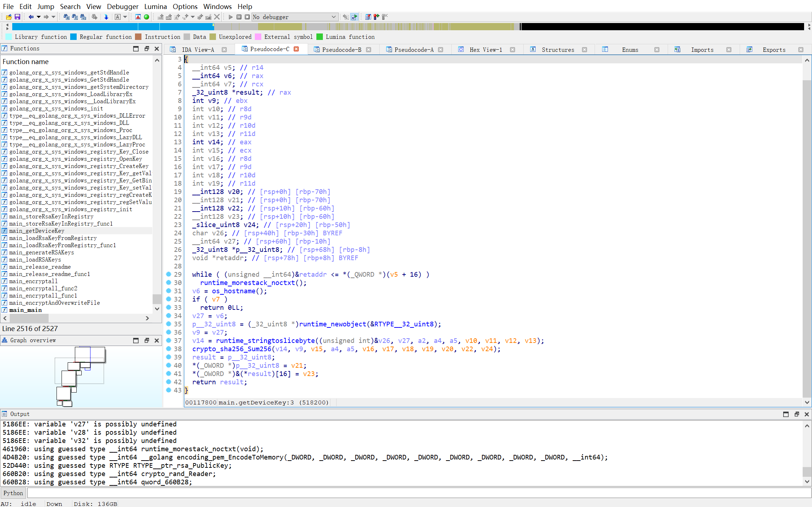Select main_encryptAndOverwriteFile function
Screen dimensions: 812x507
coord(54,303)
